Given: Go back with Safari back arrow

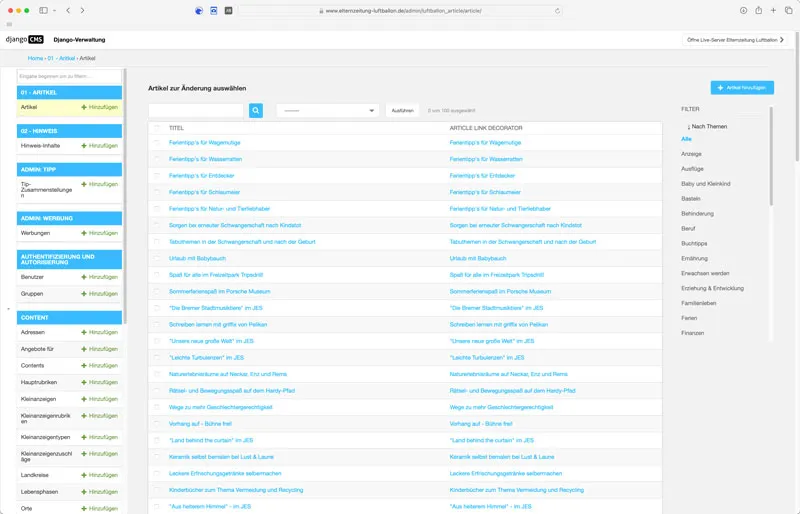Looking at the screenshot, I should tap(68, 10).
